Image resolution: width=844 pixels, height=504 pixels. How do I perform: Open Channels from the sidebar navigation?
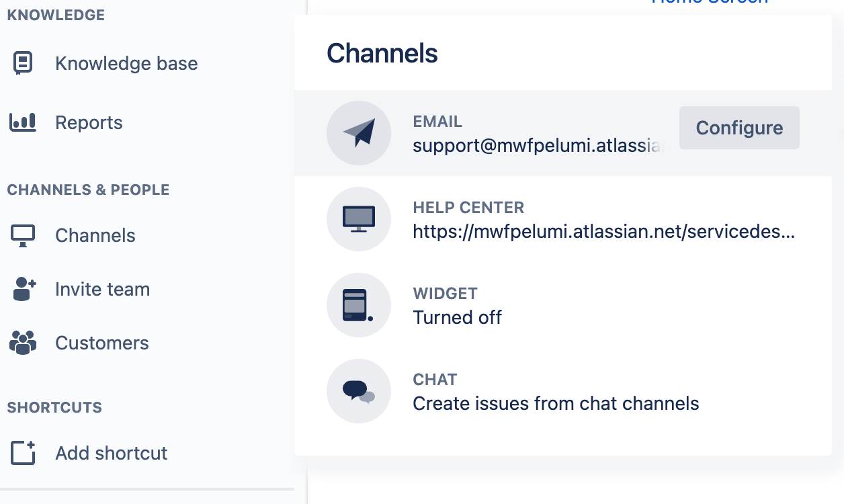(x=95, y=235)
